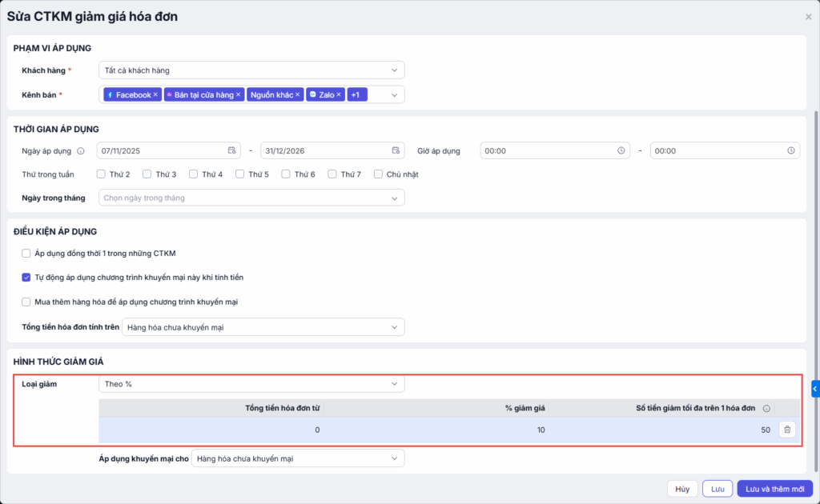Image resolution: width=820 pixels, height=504 pixels.
Task: Uncheck Tự động áp dụng chương trình khuyến mại
Action: pyautogui.click(x=26, y=278)
